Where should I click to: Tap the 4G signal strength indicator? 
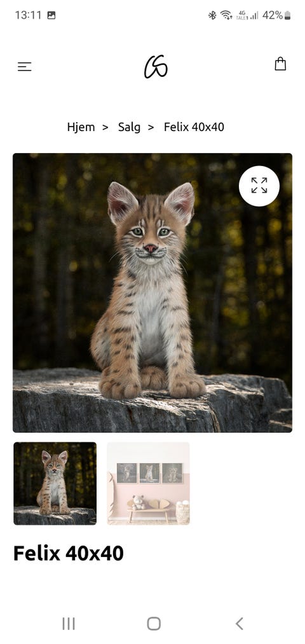tap(247, 15)
